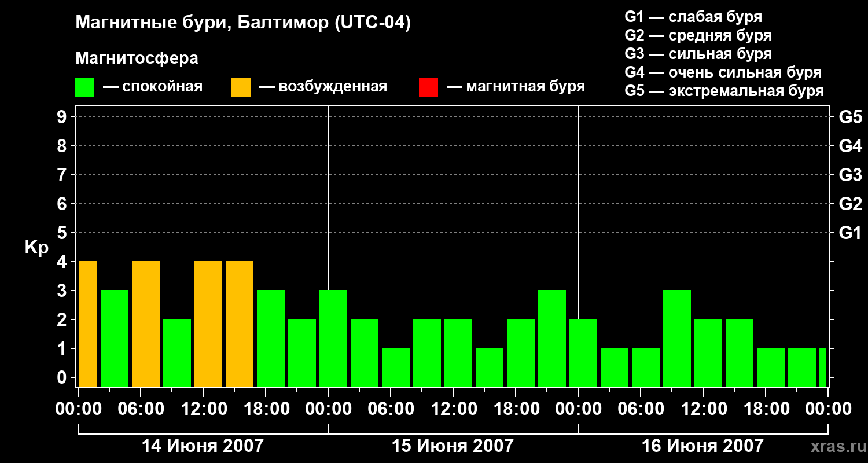The image size is (868, 463).
Task: Click the '18:00' time label under 16 June
Action: click(x=766, y=409)
